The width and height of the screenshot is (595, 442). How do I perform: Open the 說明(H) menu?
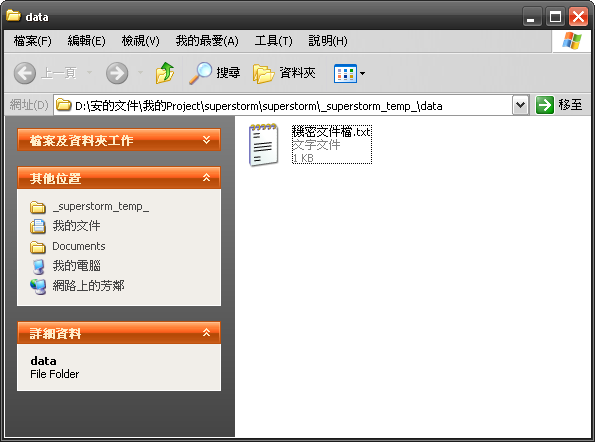[x=328, y=41]
